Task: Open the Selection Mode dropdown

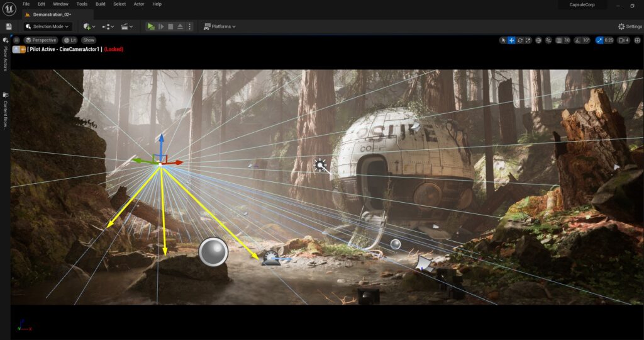Action: [47, 26]
